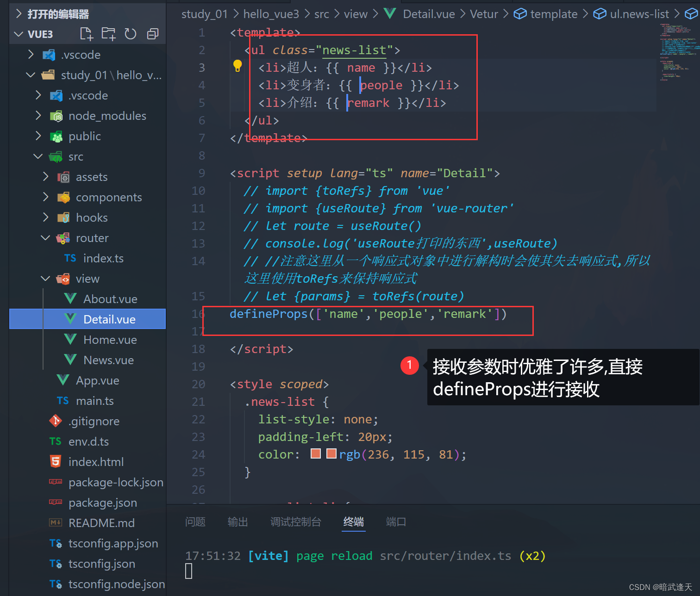Viewport: 700px width, 596px height.
Task: Click the ul.news-list breadcrumb segment
Action: click(639, 14)
